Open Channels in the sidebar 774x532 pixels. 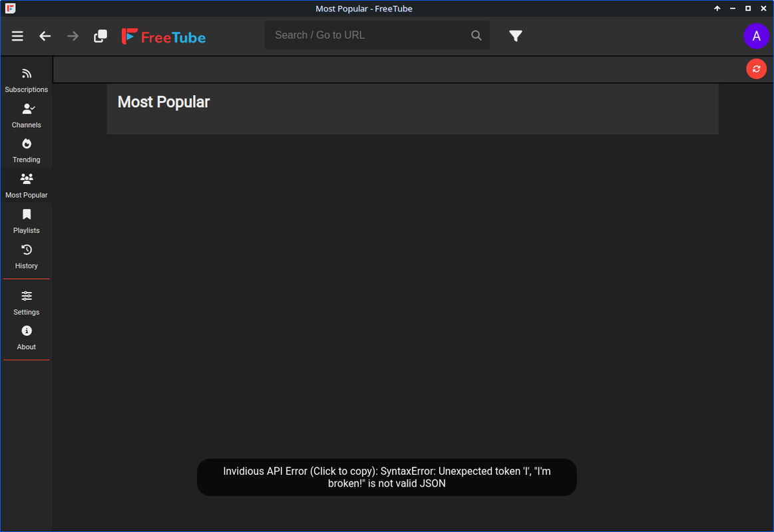pos(26,116)
